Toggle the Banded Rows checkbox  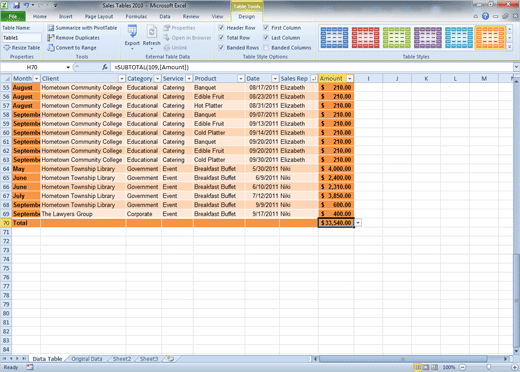[x=221, y=48]
